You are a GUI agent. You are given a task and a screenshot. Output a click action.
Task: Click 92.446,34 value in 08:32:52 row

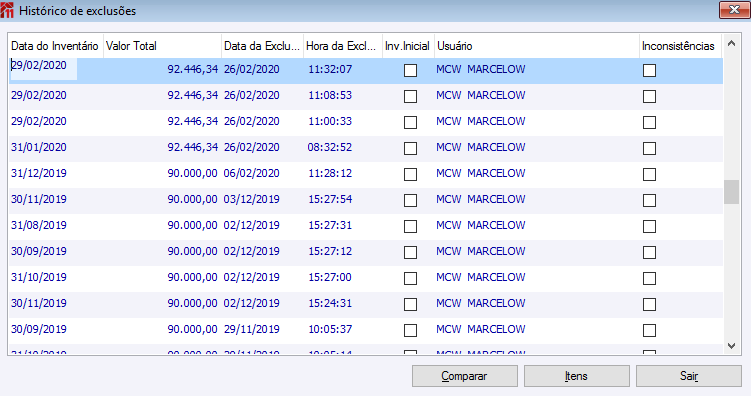click(x=193, y=147)
